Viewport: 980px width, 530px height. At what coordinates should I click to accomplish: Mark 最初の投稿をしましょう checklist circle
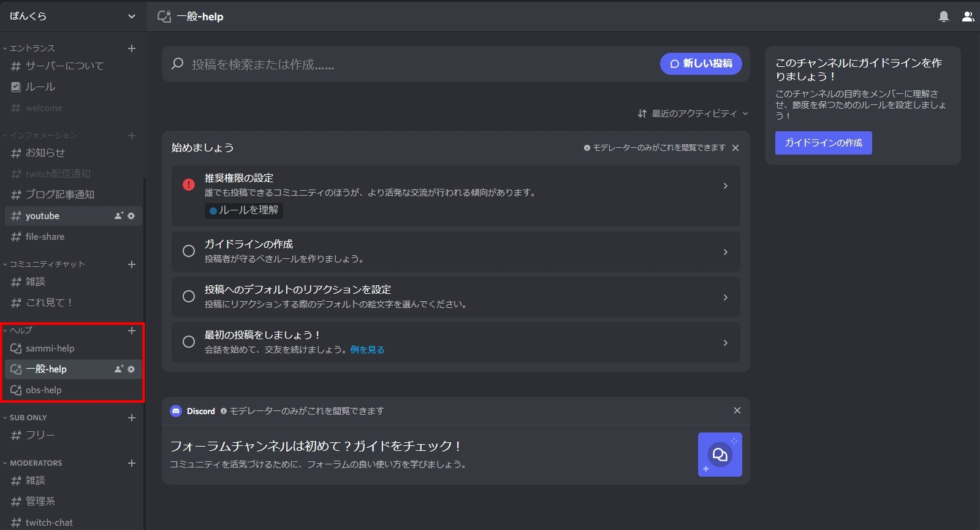pos(189,342)
